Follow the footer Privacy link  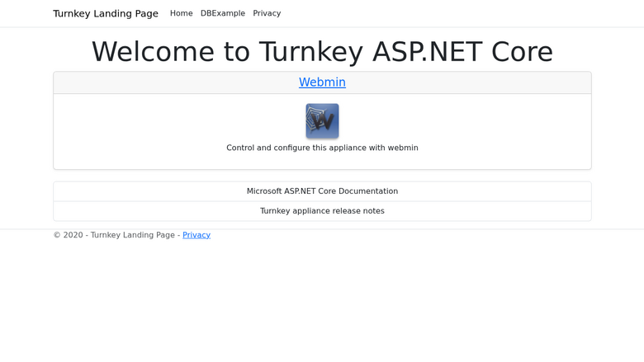coord(197,235)
